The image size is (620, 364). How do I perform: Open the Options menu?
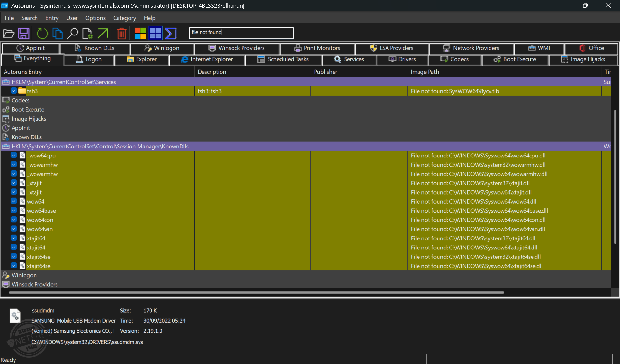click(x=95, y=18)
